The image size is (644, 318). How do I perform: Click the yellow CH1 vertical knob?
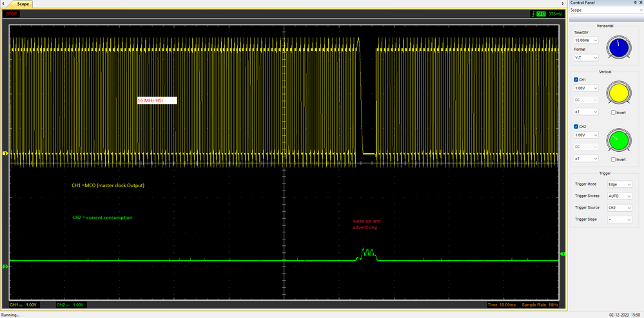tap(620, 92)
